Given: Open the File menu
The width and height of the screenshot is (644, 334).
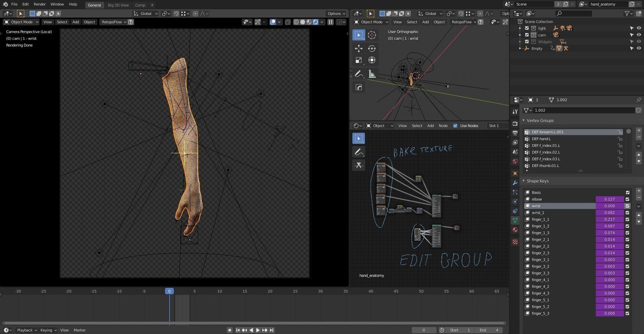Looking at the screenshot, I should click(14, 4).
